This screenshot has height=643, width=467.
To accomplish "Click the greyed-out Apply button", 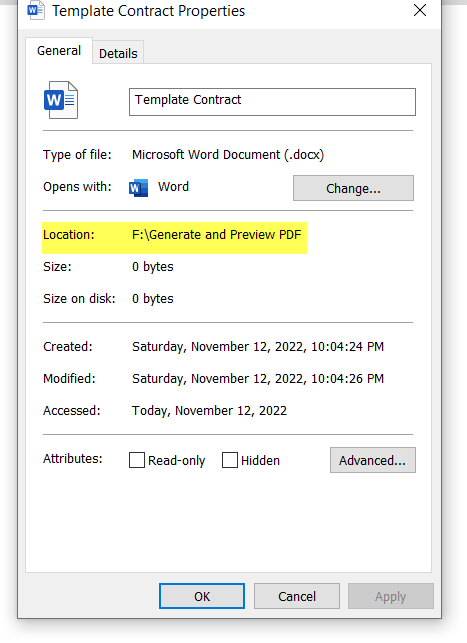I will click(x=391, y=596).
